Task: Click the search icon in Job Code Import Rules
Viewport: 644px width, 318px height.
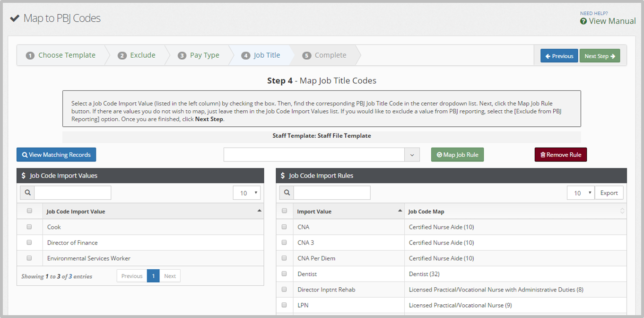Action: (x=287, y=193)
